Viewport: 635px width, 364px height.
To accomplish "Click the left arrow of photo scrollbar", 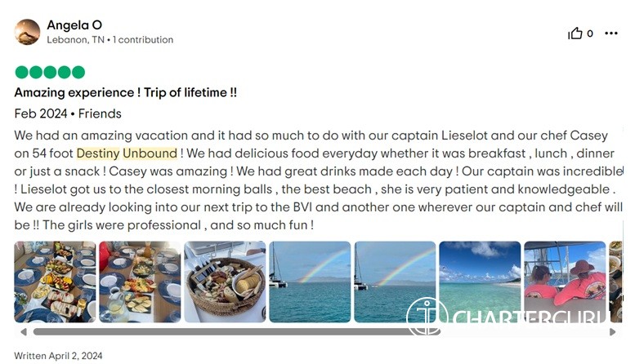I will click(x=23, y=332).
